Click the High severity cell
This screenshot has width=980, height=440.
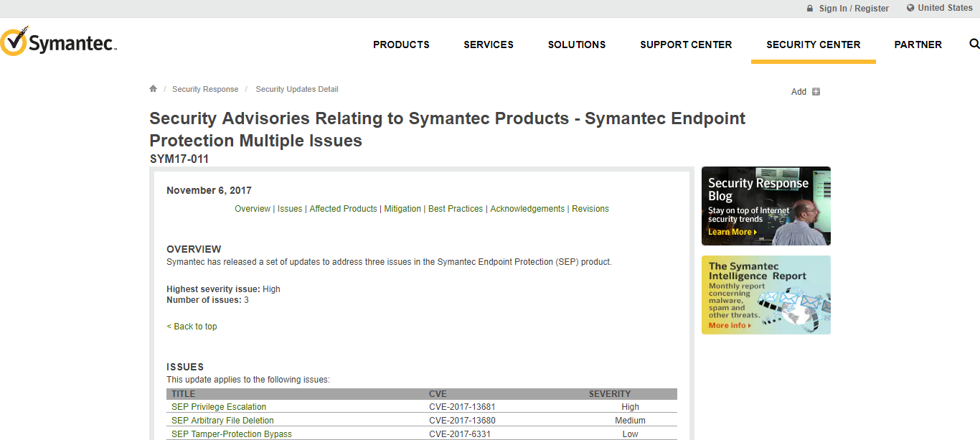[x=631, y=407]
